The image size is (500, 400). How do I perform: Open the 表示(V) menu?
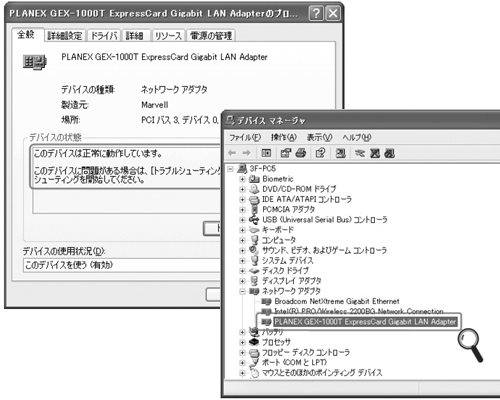tap(319, 137)
